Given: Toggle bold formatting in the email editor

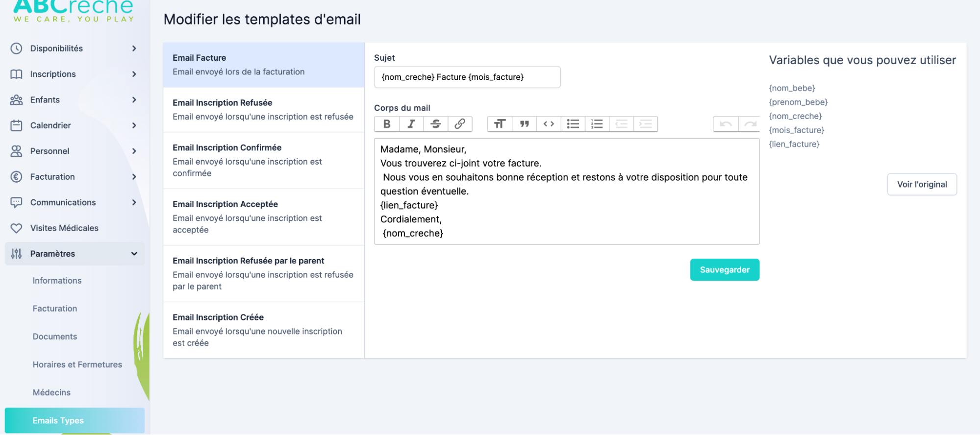Looking at the screenshot, I should tap(387, 124).
